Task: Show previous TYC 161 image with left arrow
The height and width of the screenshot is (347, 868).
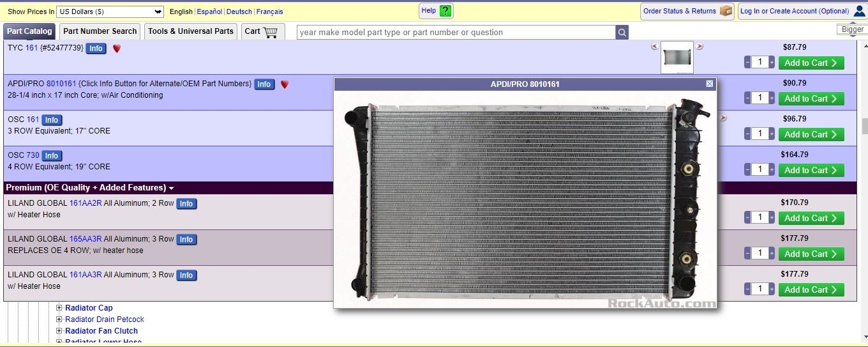Action: coord(654,46)
